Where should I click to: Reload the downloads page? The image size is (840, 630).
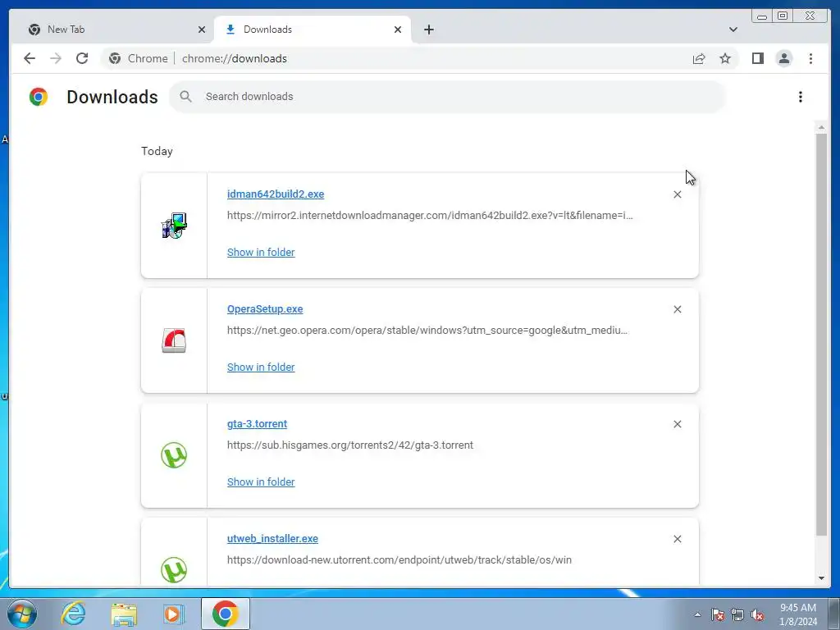82,58
